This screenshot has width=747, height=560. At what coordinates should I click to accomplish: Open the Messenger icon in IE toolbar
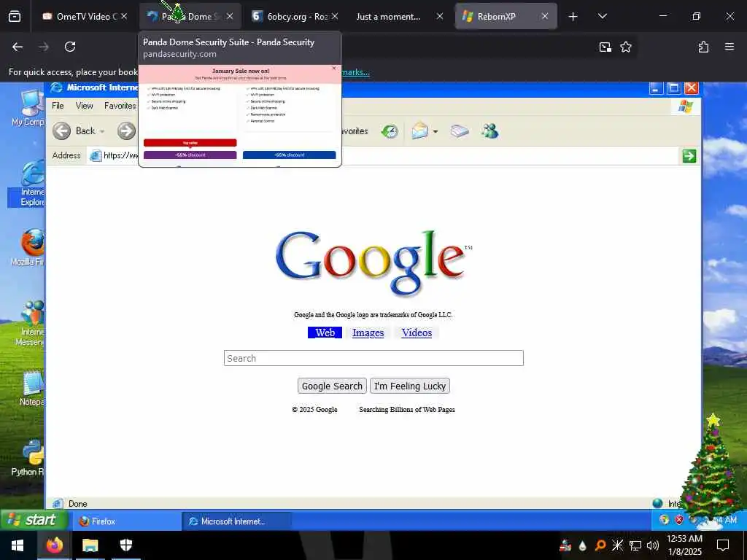[x=489, y=131]
